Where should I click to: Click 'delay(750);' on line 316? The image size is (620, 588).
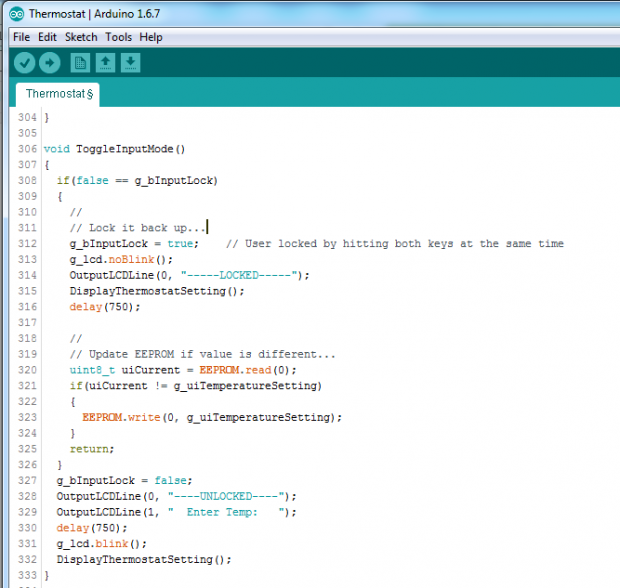coord(105,307)
